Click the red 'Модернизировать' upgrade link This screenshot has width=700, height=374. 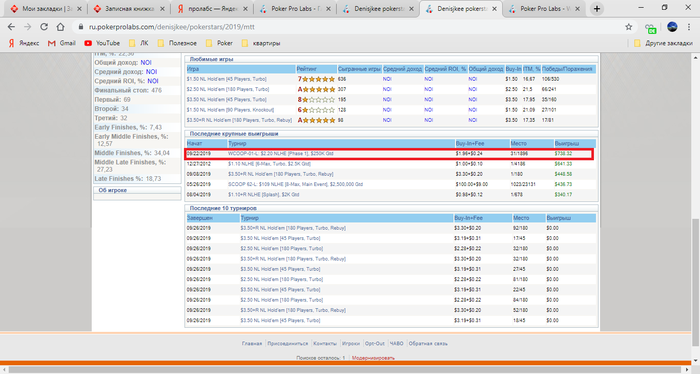pyautogui.click(x=373, y=358)
